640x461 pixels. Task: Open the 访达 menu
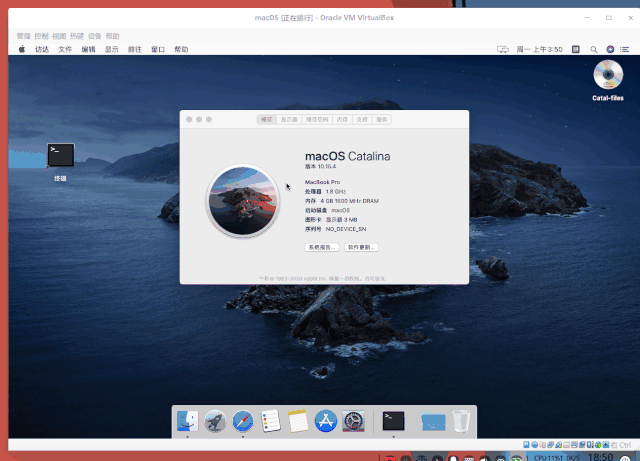tap(42, 49)
